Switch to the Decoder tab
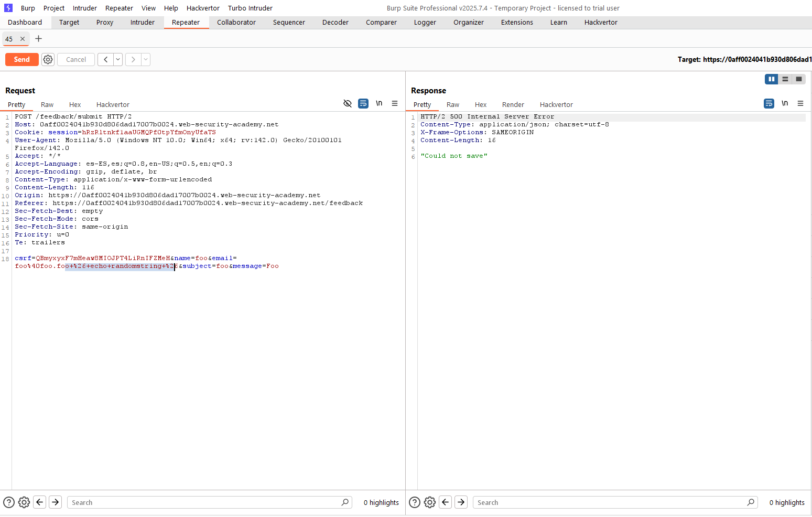 335,23
